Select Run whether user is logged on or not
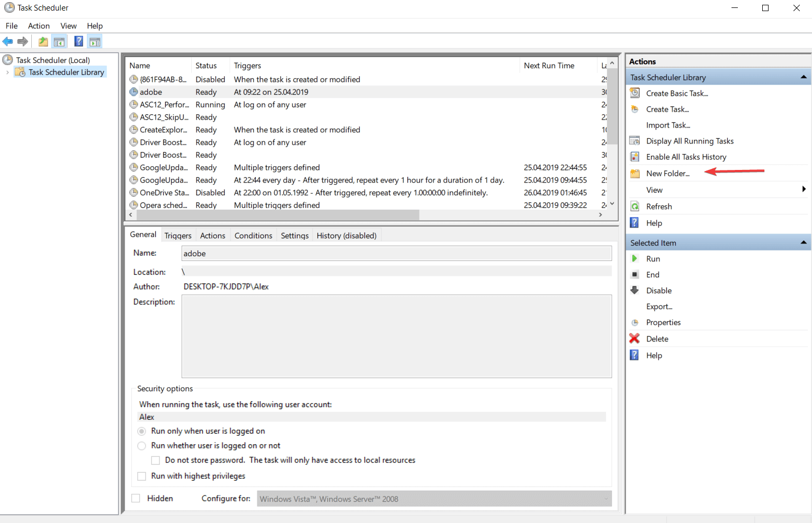 tap(141, 446)
